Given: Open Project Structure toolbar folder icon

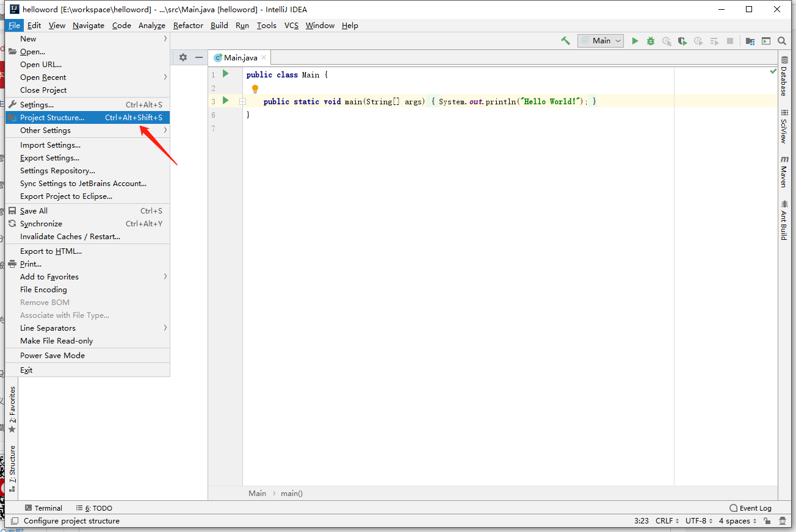Looking at the screenshot, I should click(x=750, y=41).
